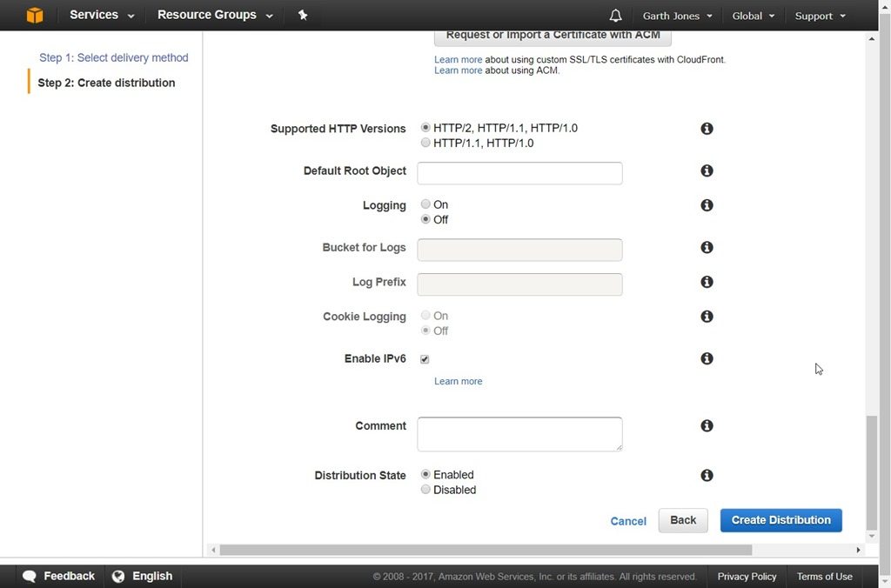
Task: Click the pin shortcut icon in navbar
Action: coord(303,16)
